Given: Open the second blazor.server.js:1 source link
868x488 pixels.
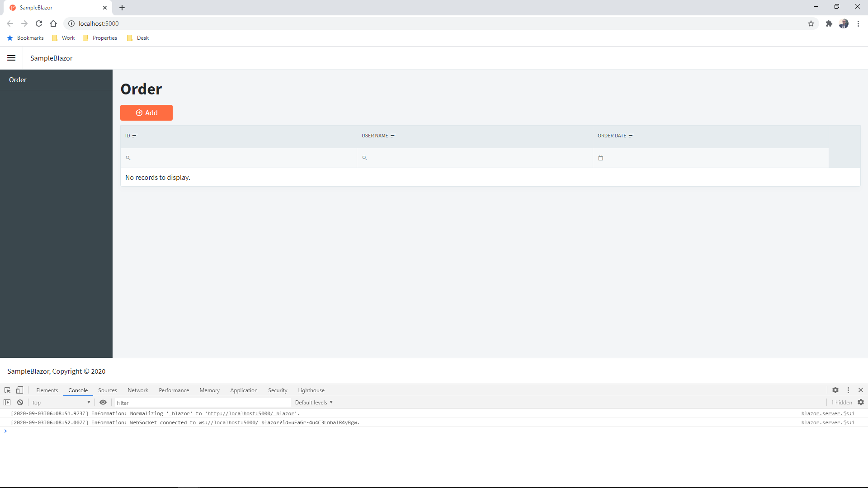Looking at the screenshot, I should pos(828,422).
